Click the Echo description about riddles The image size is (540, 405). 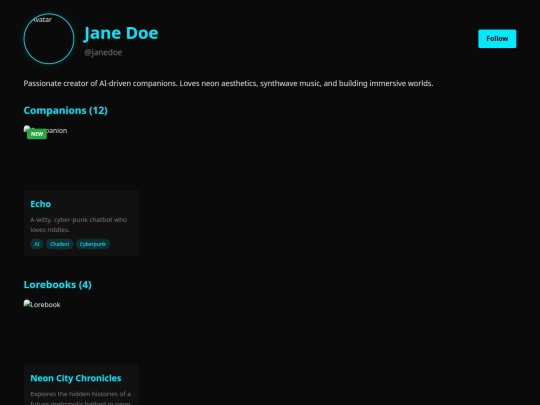point(79,225)
